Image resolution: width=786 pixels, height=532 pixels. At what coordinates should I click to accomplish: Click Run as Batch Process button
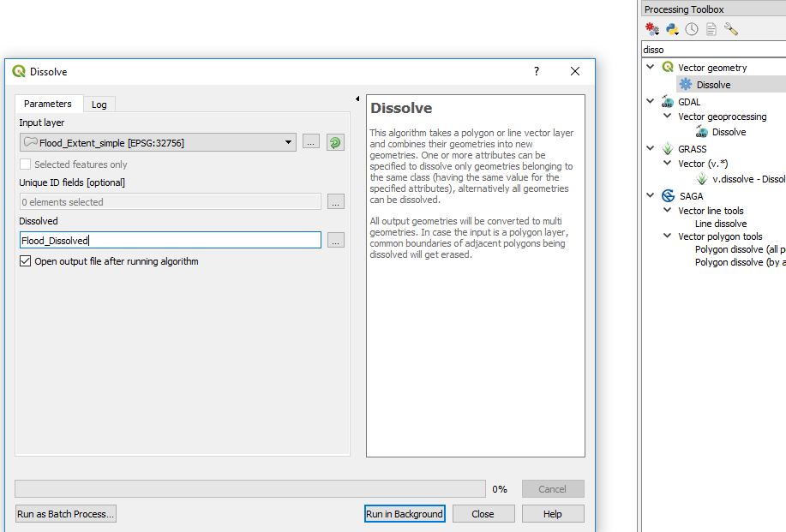click(65, 514)
